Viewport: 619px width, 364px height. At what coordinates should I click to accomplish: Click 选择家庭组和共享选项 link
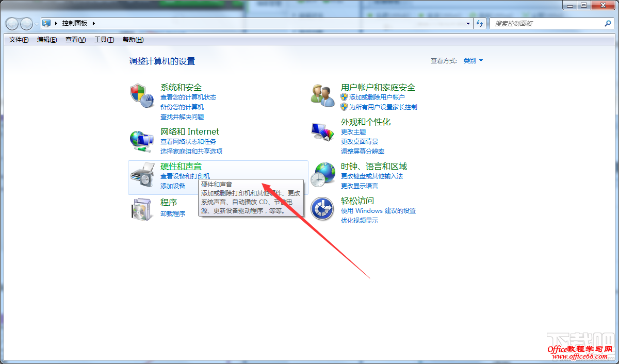point(191,151)
